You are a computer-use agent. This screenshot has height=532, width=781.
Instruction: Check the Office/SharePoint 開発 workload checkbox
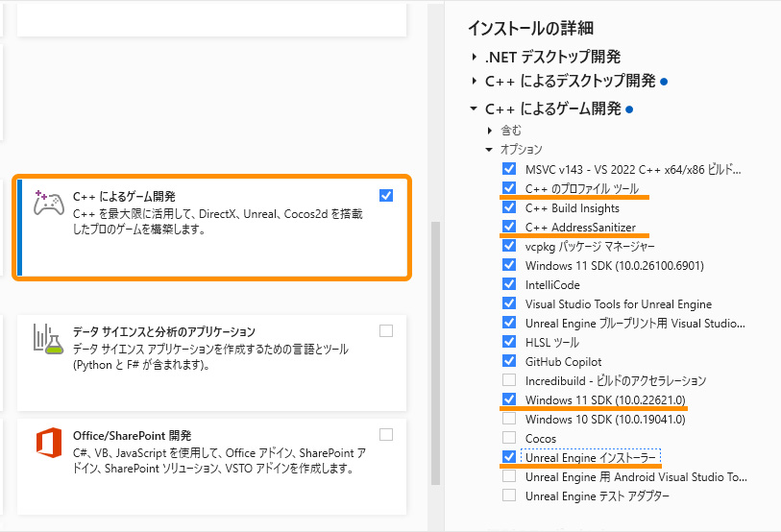point(386,434)
